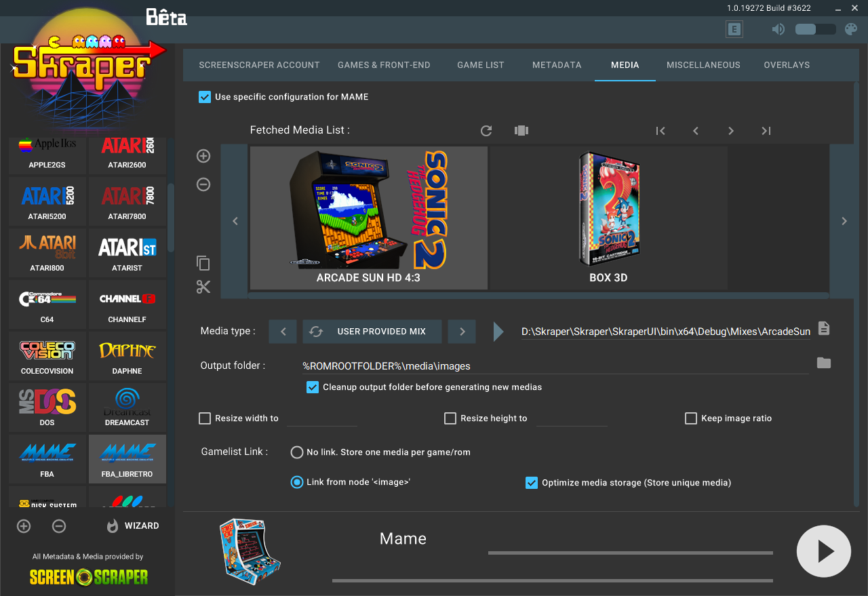Copy the media configuration
The width and height of the screenshot is (868, 596).
pyautogui.click(x=203, y=263)
